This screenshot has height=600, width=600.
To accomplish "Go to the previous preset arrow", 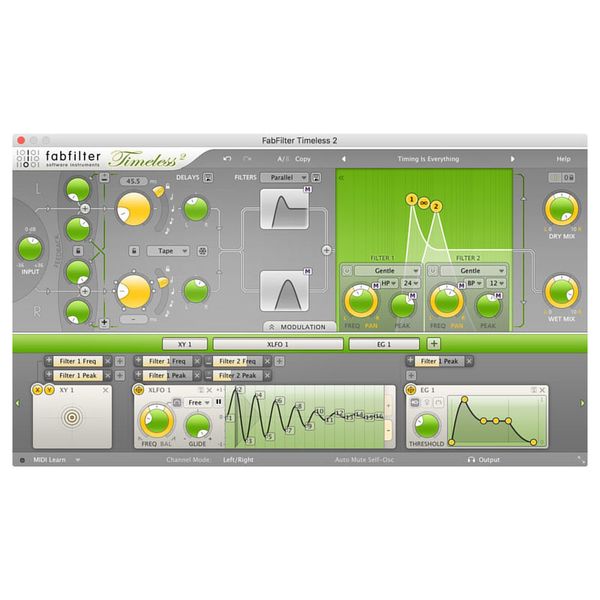I will (343, 159).
